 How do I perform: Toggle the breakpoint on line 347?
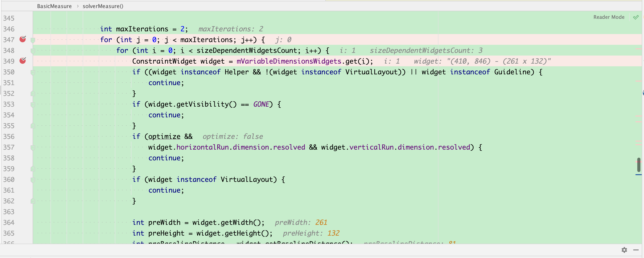23,39
